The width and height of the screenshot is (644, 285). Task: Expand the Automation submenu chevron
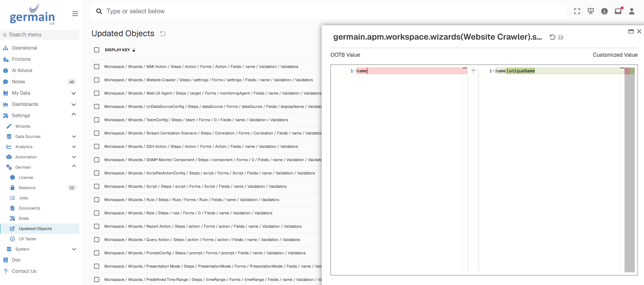[x=74, y=157]
